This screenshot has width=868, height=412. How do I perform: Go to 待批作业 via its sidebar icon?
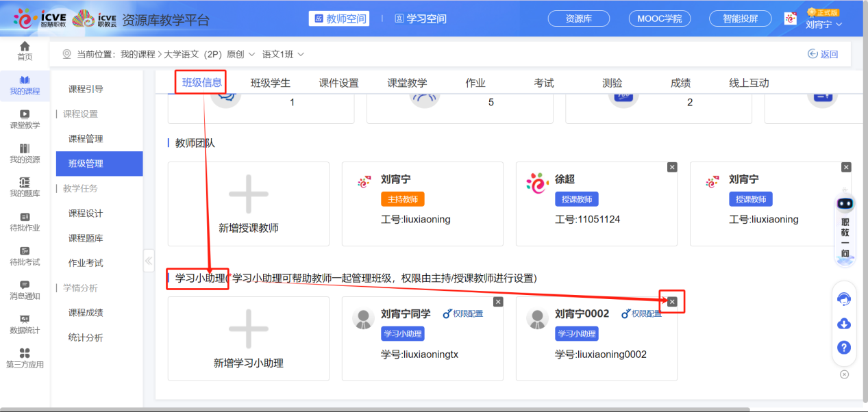click(25, 220)
